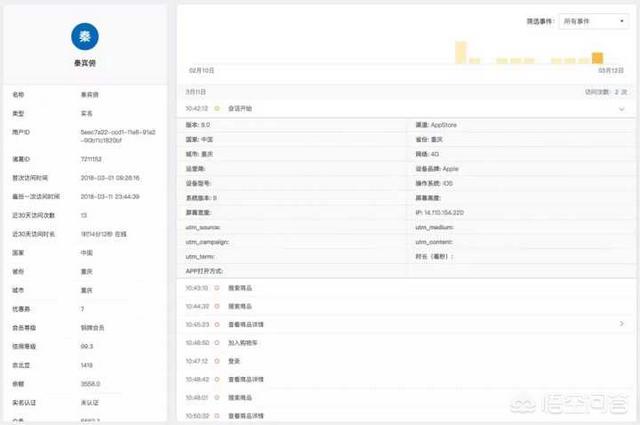Expand the 10:45:23 查看商品详情 row arrow

621,324
